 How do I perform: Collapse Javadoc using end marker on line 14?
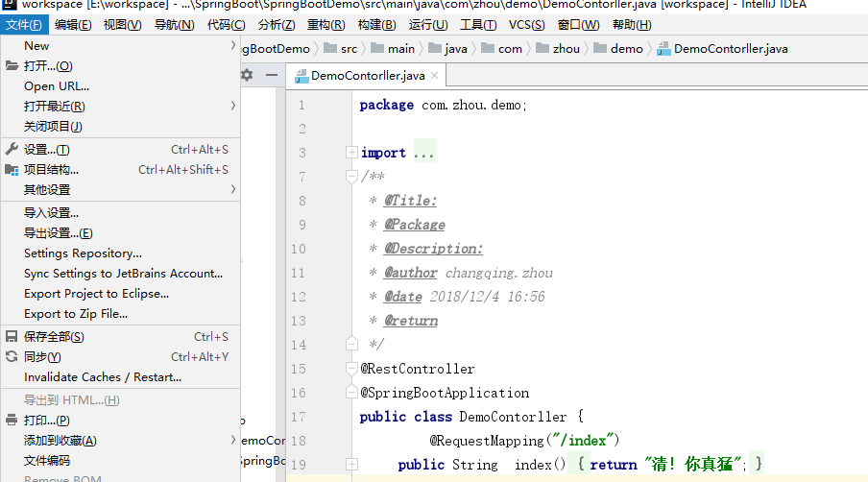click(x=351, y=344)
